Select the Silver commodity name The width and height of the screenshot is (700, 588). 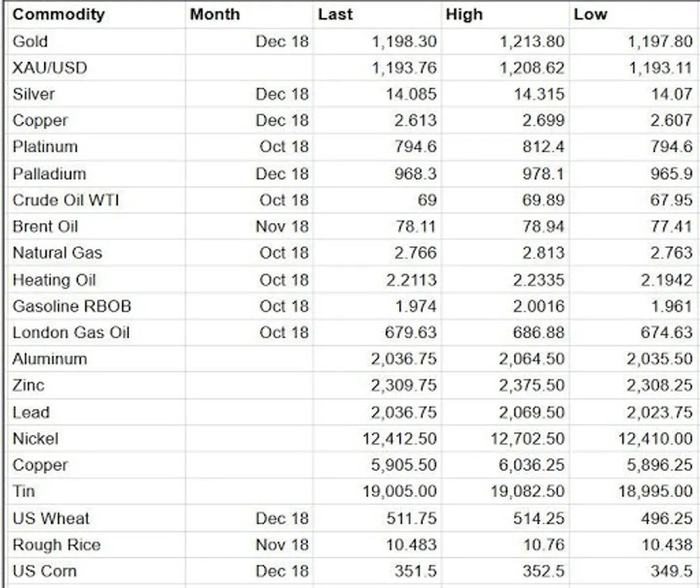[x=33, y=94]
